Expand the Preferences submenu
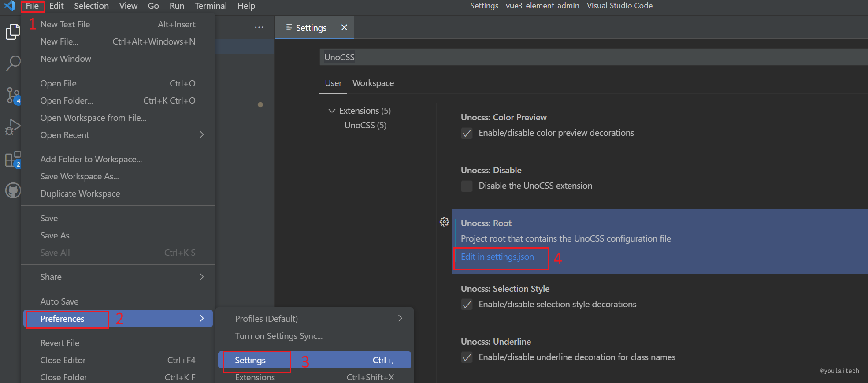The height and width of the screenshot is (383, 868). [118, 319]
